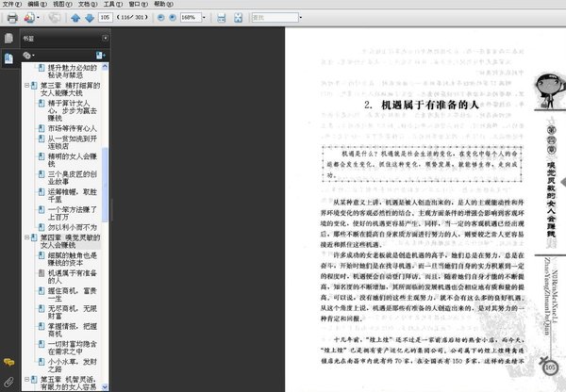Screen dimensions: 566x392
Task: Select bookmark 第三章 精打细算的女人能赚大钱
Action: click(70, 90)
